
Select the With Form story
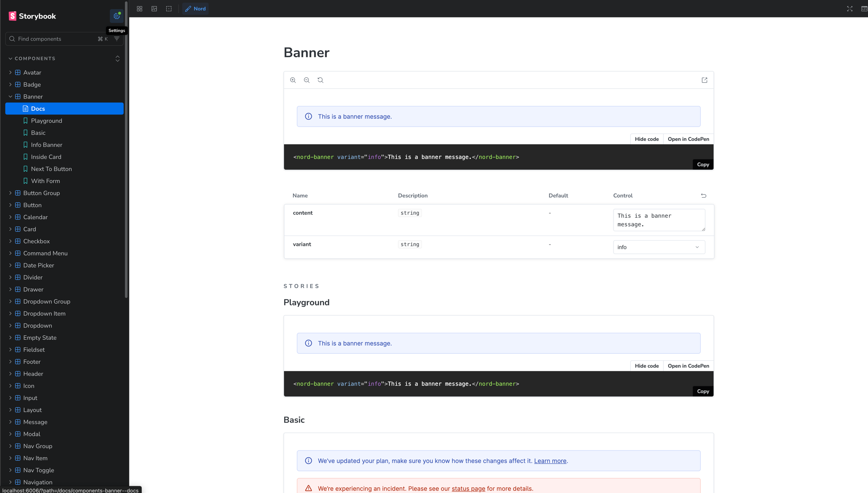(45, 181)
